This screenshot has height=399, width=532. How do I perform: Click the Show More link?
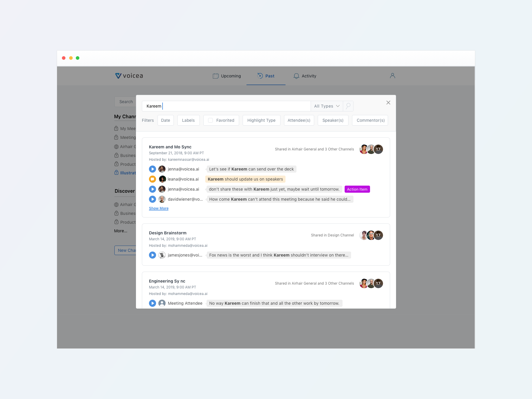pyautogui.click(x=159, y=208)
